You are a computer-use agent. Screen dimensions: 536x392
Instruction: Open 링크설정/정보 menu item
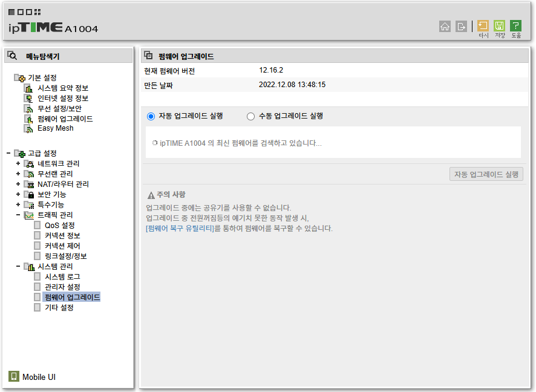(x=65, y=256)
